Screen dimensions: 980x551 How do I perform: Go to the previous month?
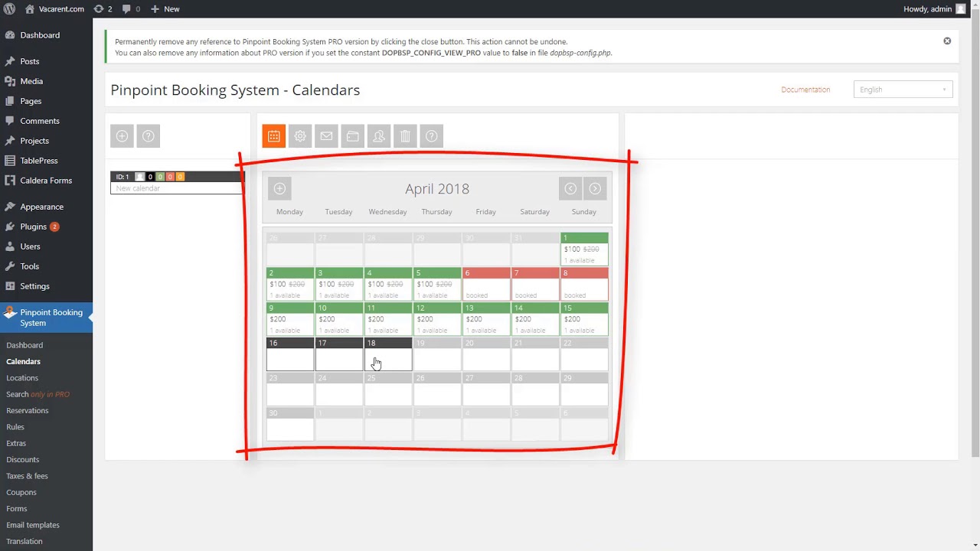(570, 188)
